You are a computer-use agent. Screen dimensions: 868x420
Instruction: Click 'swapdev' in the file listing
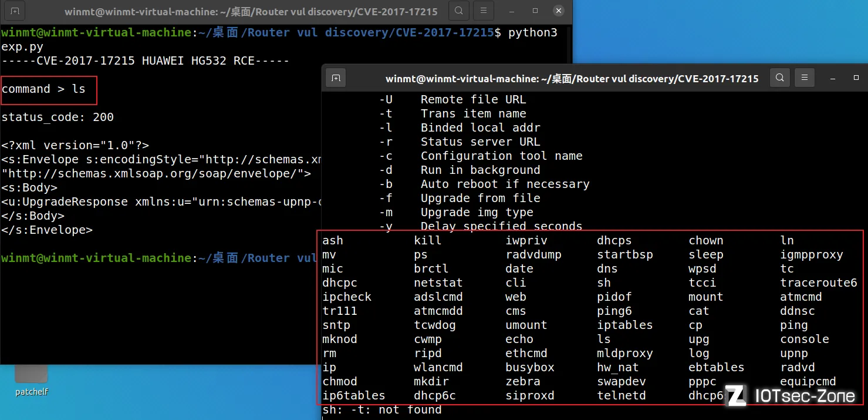tap(622, 382)
